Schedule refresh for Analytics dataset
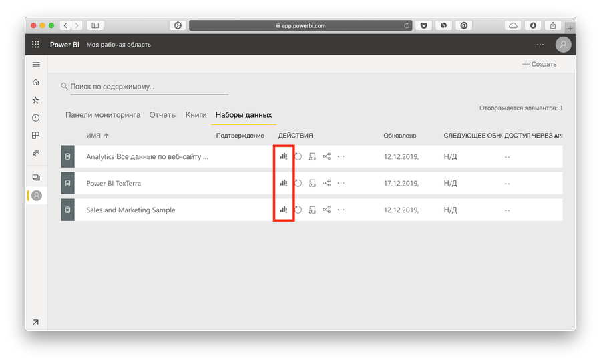Image resolution: width=601 pixels, height=364 pixels. click(x=312, y=156)
